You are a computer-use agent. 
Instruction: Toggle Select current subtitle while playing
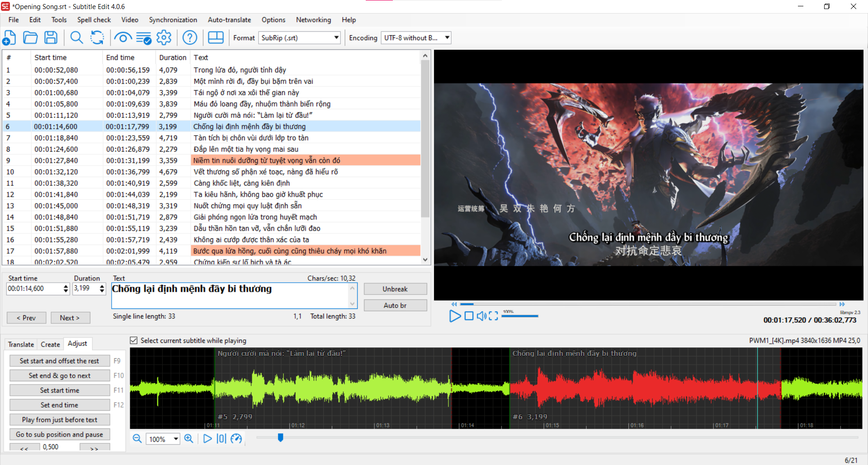point(134,340)
